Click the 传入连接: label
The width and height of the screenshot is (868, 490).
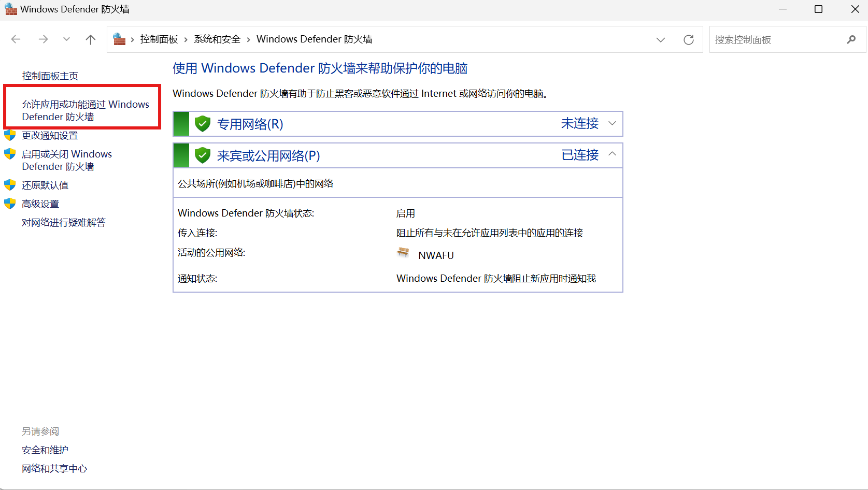(x=197, y=233)
